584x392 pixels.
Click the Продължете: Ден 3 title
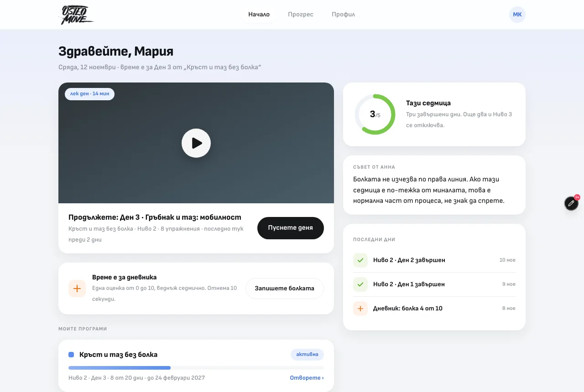pyautogui.click(x=155, y=217)
